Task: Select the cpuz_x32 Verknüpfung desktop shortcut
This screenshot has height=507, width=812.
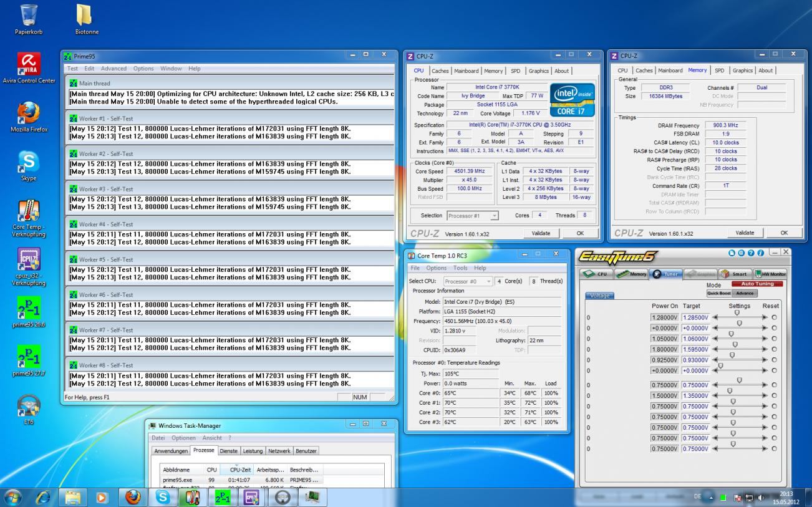Action: [x=29, y=266]
